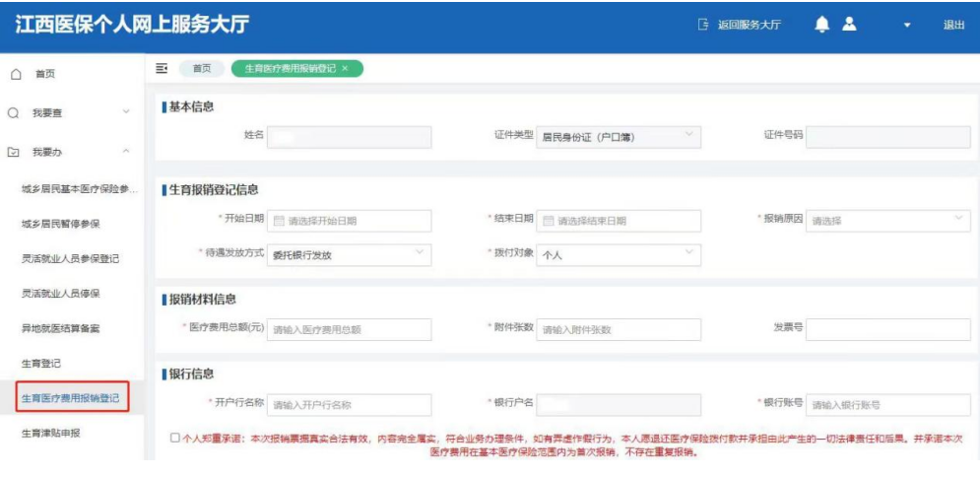Check the 个人郑重承诺 checkbox
The height and width of the screenshot is (477, 980).
click(174, 437)
